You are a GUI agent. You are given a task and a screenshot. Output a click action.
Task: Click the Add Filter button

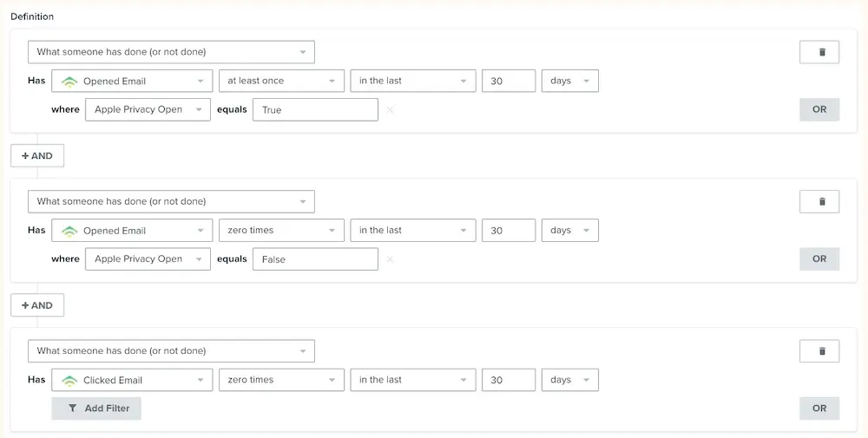point(96,409)
